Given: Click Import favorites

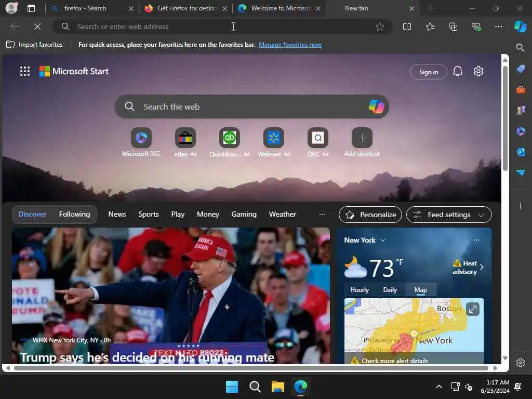Looking at the screenshot, I should [34, 45].
